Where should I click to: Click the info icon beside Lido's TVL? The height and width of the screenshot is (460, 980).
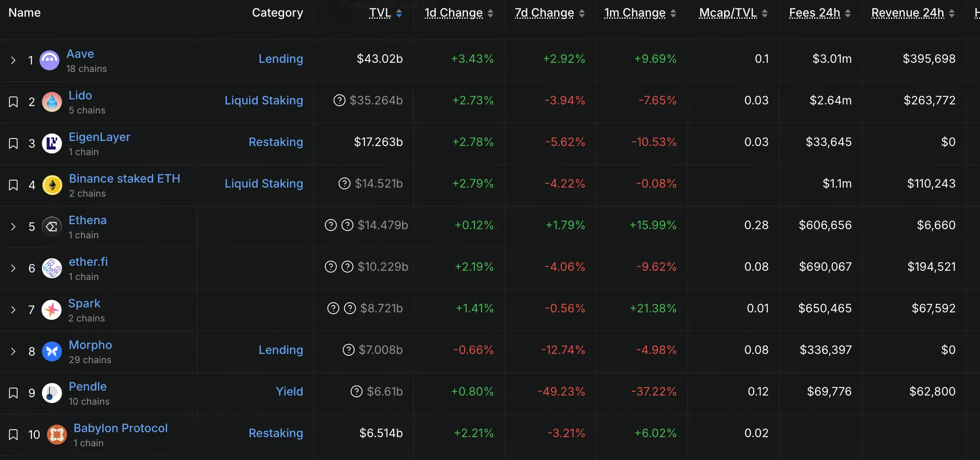[340, 100]
